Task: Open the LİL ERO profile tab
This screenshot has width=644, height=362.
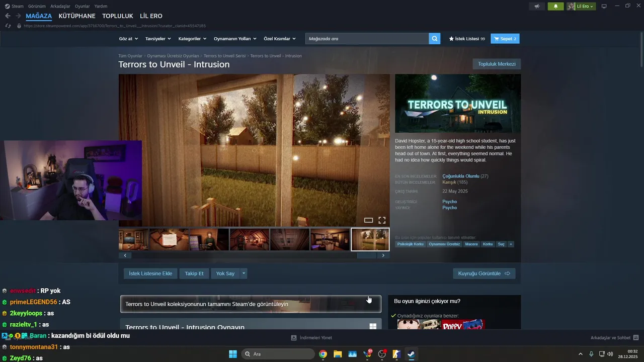Action: pyautogui.click(x=151, y=16)
